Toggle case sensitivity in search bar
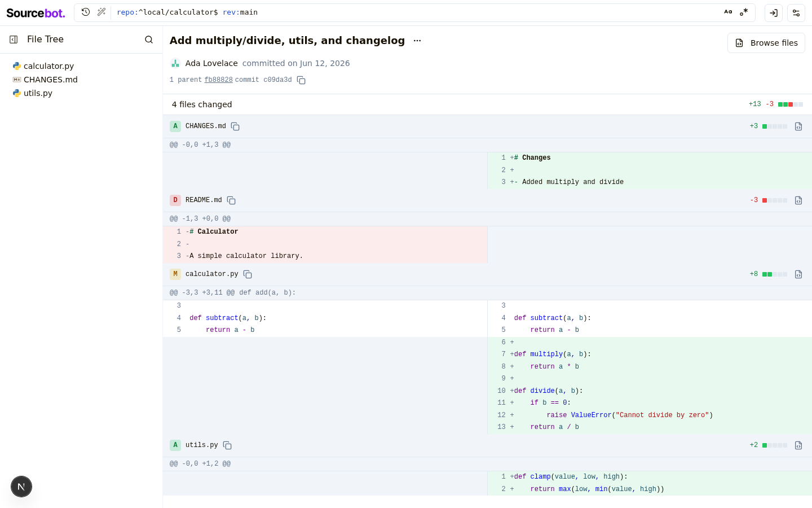Screen dimensions: 812x508 coord(728,12)
